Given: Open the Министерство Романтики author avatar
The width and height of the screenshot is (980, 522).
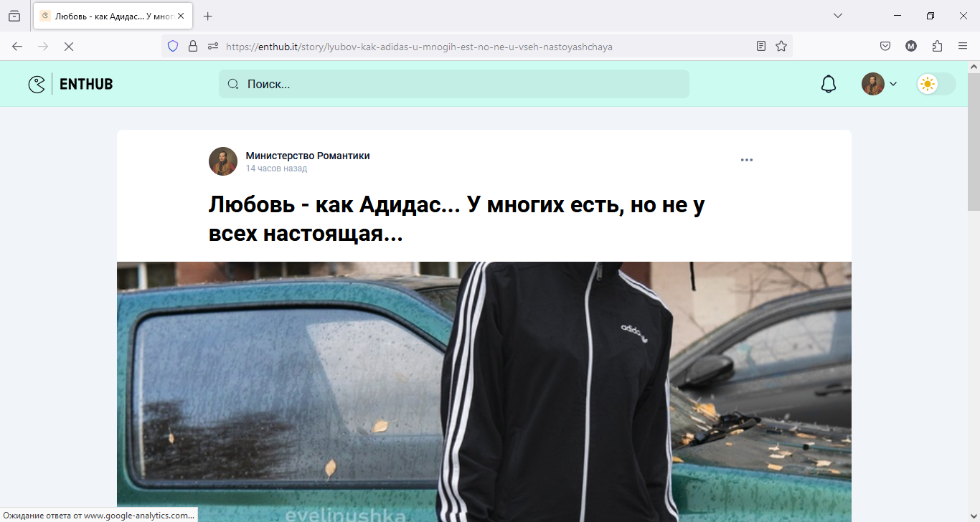Looking at the screenshot, I should 223,161.
